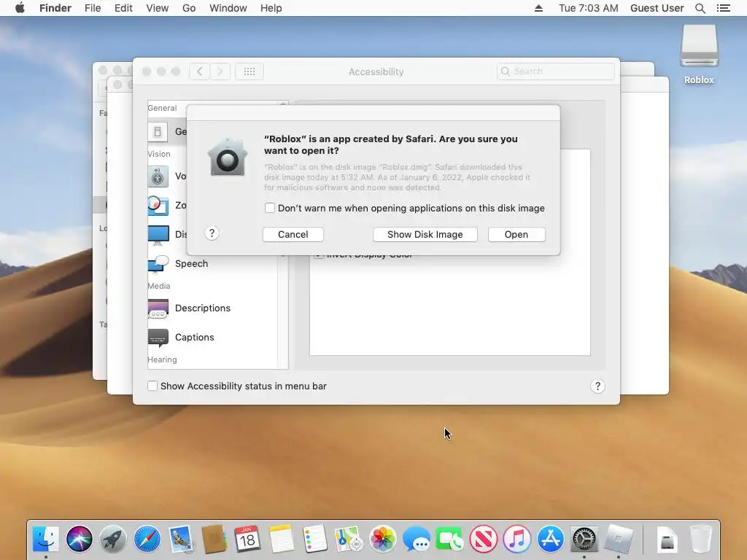Image resolution: width=747 pixels, height=560 pixels.
Task: Open the File menu
Action: [93, 8]
